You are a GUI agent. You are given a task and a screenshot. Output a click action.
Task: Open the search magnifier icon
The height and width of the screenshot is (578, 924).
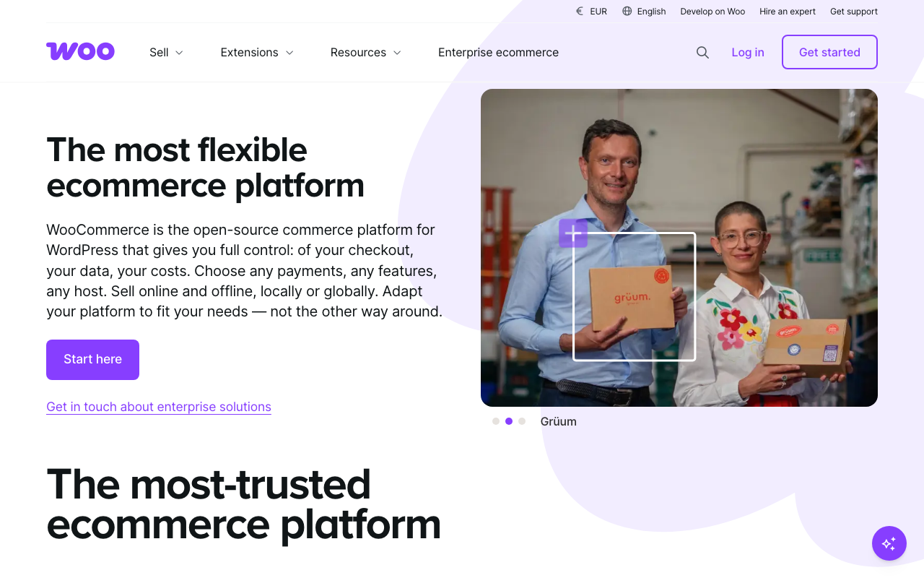702,53
